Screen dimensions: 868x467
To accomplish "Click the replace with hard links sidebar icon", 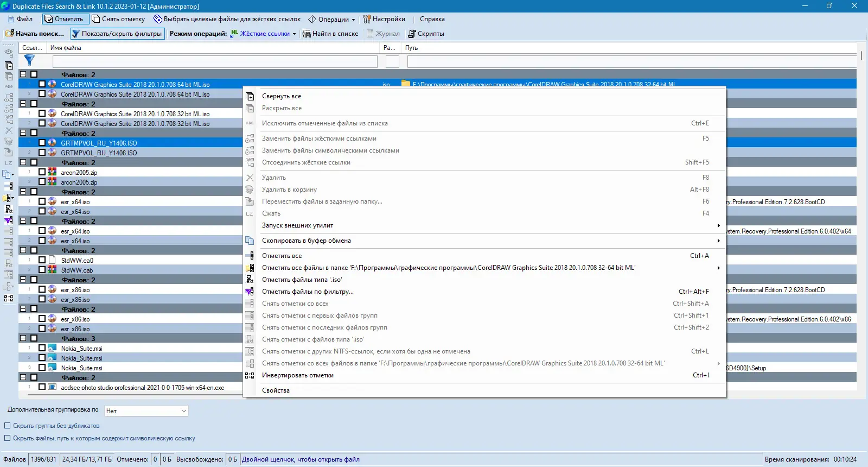I will click(9, 98).
